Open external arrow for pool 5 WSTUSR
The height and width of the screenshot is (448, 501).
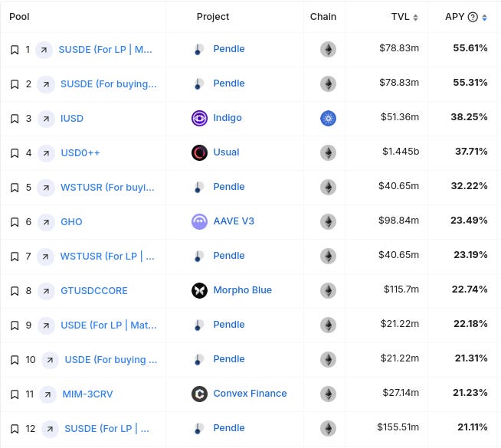pyautogui.click(x=46, y=188)
